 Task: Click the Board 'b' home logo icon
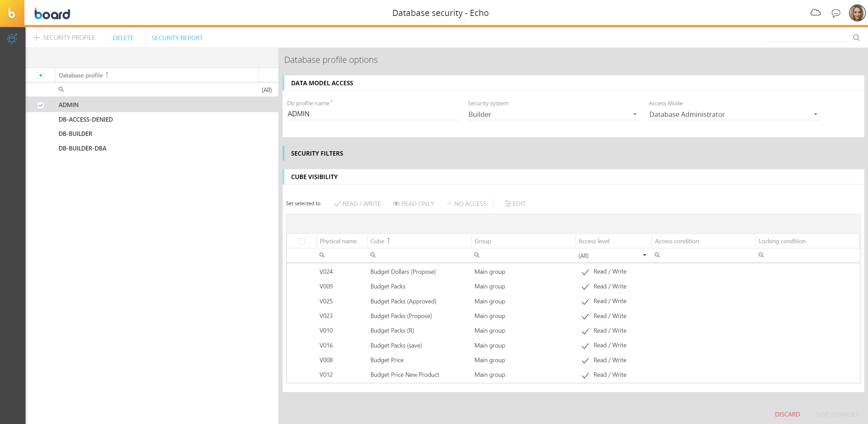tap(12, 13)
